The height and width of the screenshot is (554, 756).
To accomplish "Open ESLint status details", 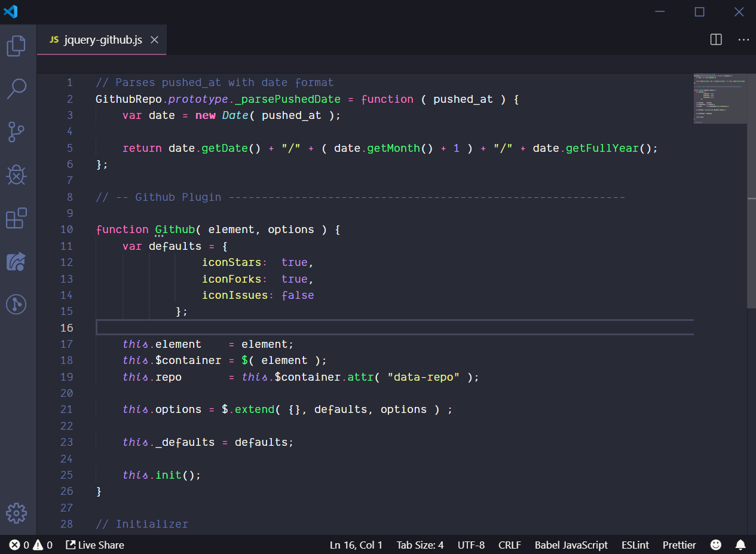I will 635,544.
